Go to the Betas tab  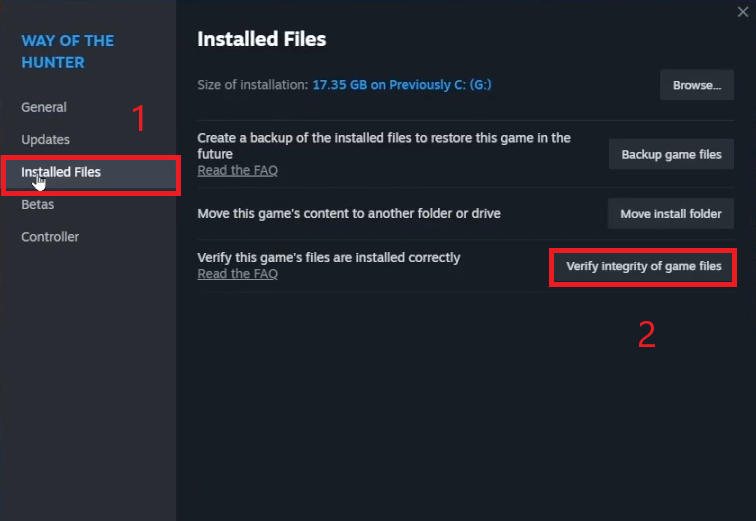(38, 205)
